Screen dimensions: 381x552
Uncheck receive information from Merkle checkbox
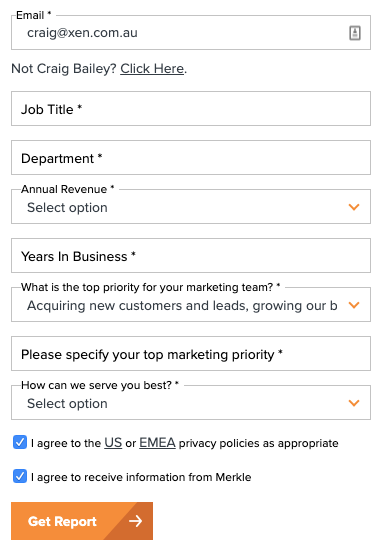[20, 476]
